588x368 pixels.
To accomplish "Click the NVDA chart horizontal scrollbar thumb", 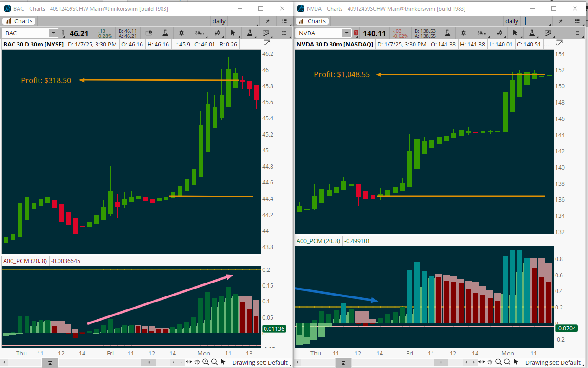I will coord(441,362).
